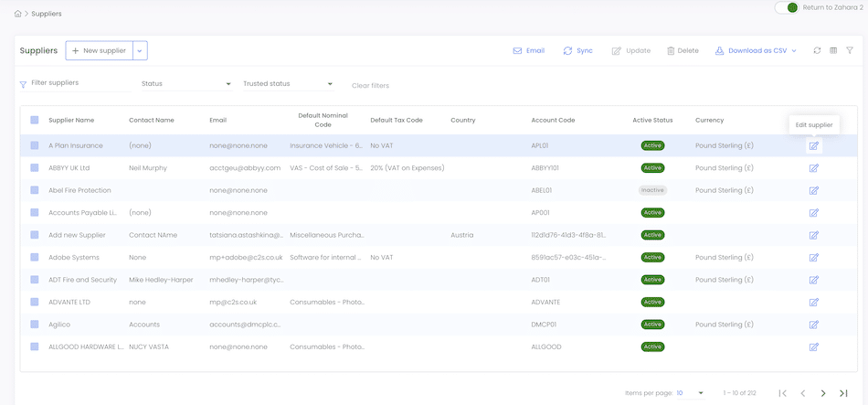The image size is (868, 405).
Task: Select the ABBYY UK Ltd checkbox
Action: pos(35,168)
